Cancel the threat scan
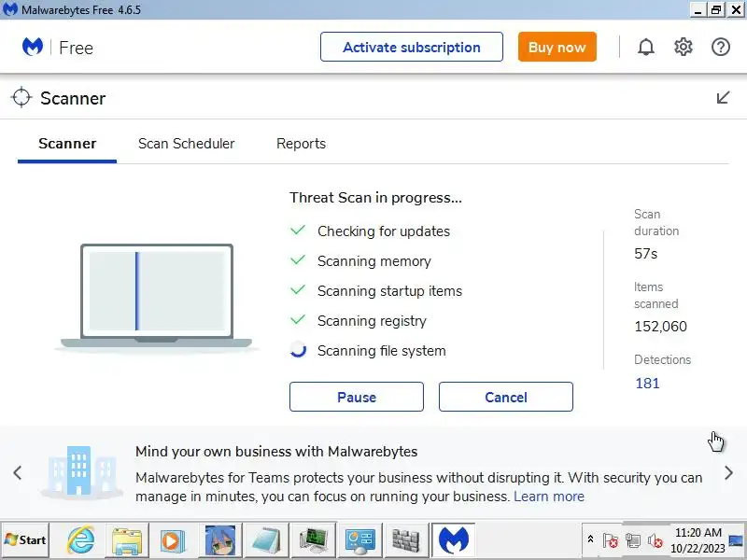This screenshot has width=747, height=560. [x=506, y=397]
